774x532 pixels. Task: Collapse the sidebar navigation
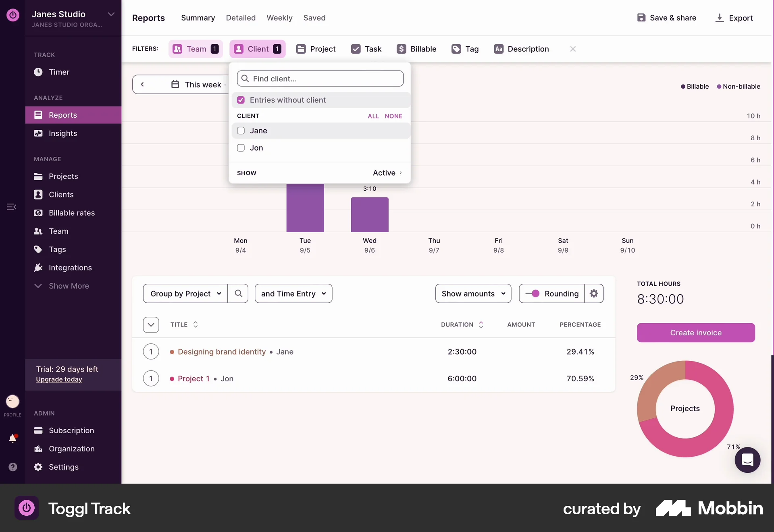point(11,207)
